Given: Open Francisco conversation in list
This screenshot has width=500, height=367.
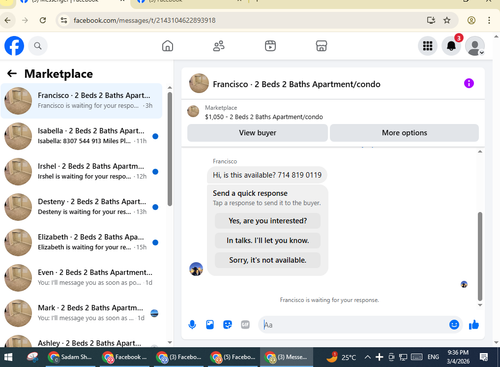Looking at the screenshot, I should [81, 101].
